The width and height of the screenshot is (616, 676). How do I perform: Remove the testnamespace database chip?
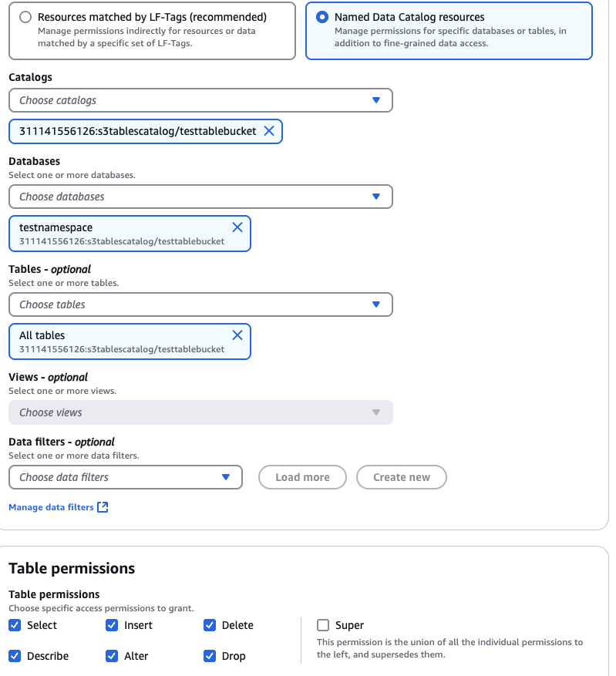(237, 227)
